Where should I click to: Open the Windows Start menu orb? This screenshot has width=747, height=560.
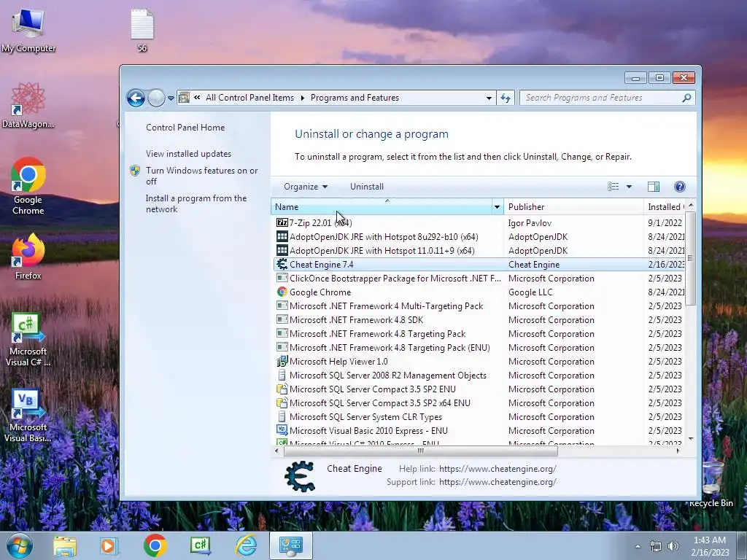pos(19,545)
